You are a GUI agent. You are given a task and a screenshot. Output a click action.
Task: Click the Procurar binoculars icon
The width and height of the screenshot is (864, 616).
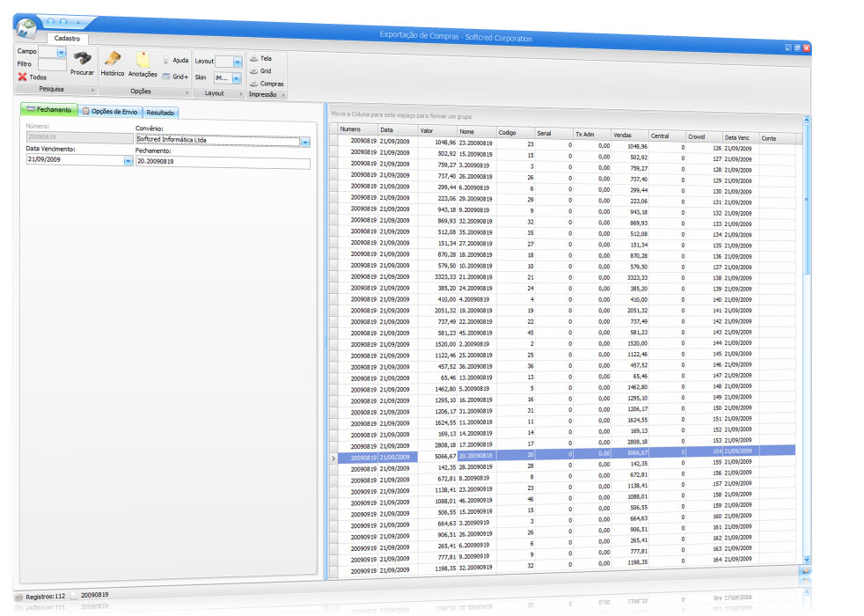(x=82, y=59)
